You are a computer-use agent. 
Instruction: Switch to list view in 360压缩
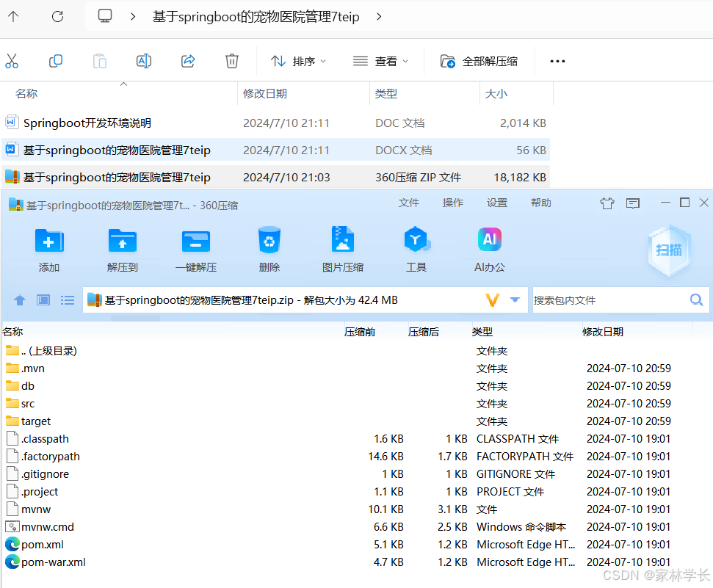68,300
